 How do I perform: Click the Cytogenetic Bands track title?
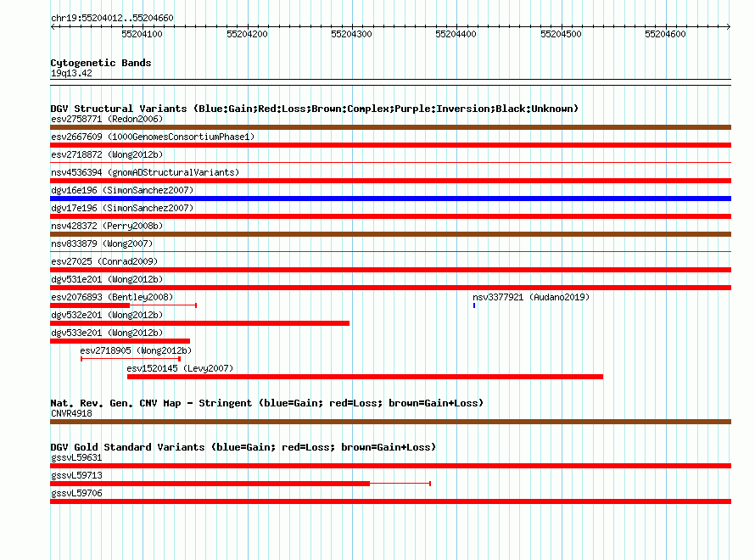pos(101,63)
